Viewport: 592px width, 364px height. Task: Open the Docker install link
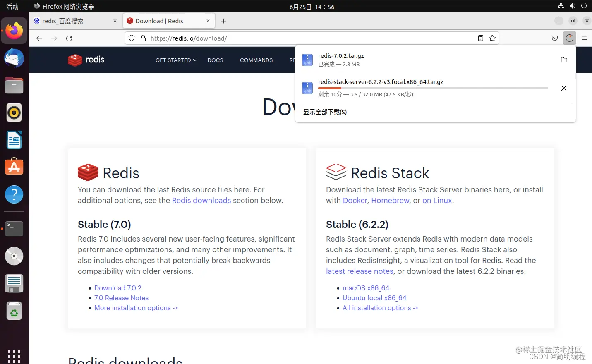[355, 200]
